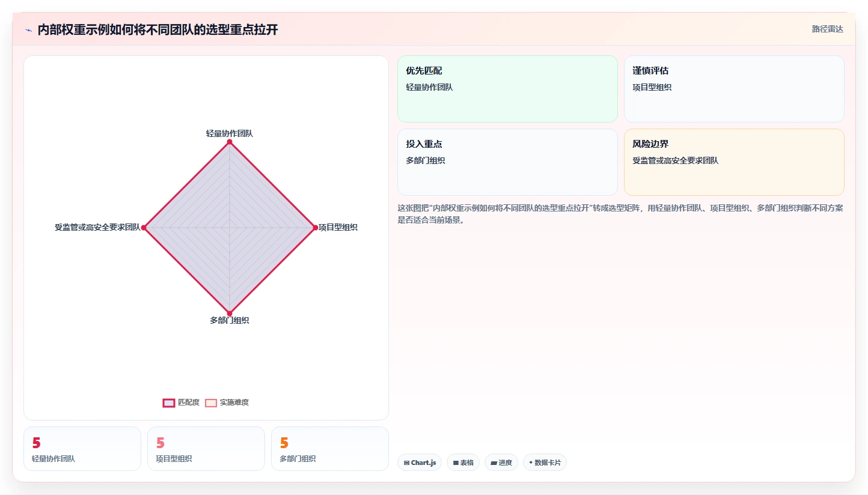Select the 多部门组织 radar data point
868x495 pixels.
click(230, 313)
